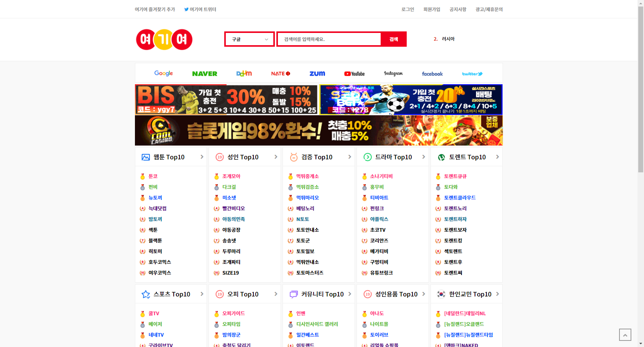Open the ZUM shortcut logo
The image size is (644, 347).
[x=317, y=74]
